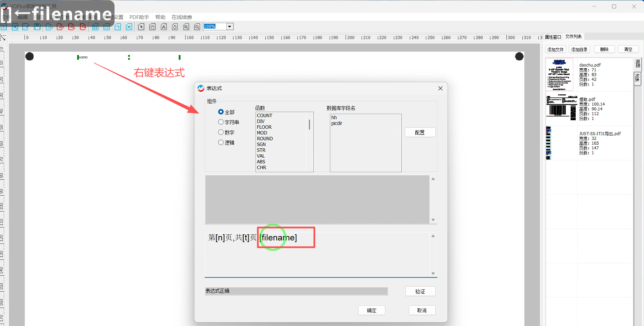This screenshot has width=644, height=326.
Task: Open the 100% zoom dropdown arrow
Action: [x=230, y=26]
